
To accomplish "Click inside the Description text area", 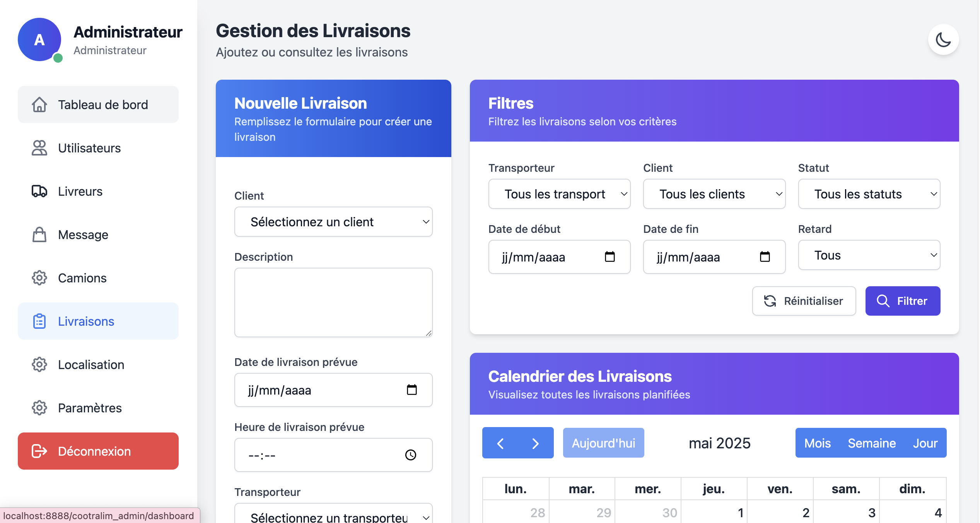I will pos(333,303).
